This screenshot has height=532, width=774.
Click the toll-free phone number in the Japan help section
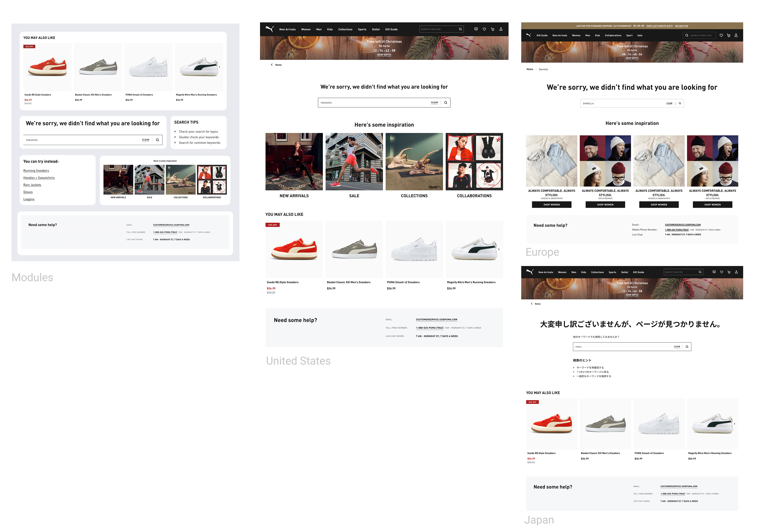673,494
